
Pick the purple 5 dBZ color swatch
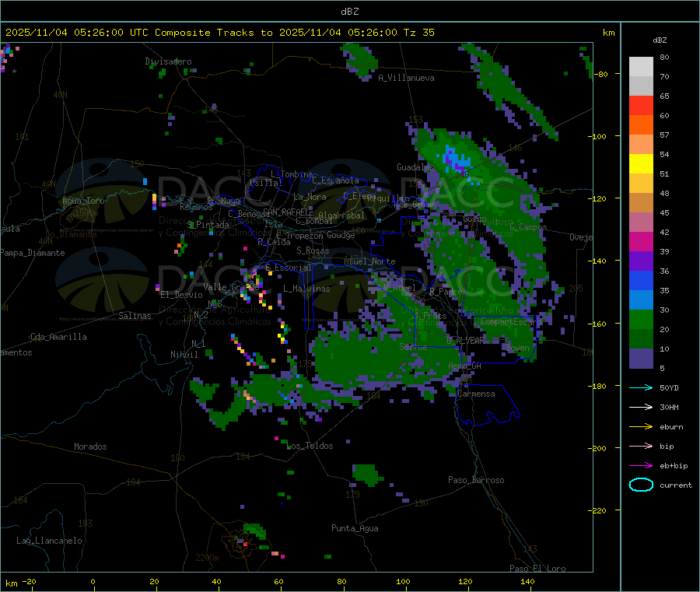[x=641, y=358]
